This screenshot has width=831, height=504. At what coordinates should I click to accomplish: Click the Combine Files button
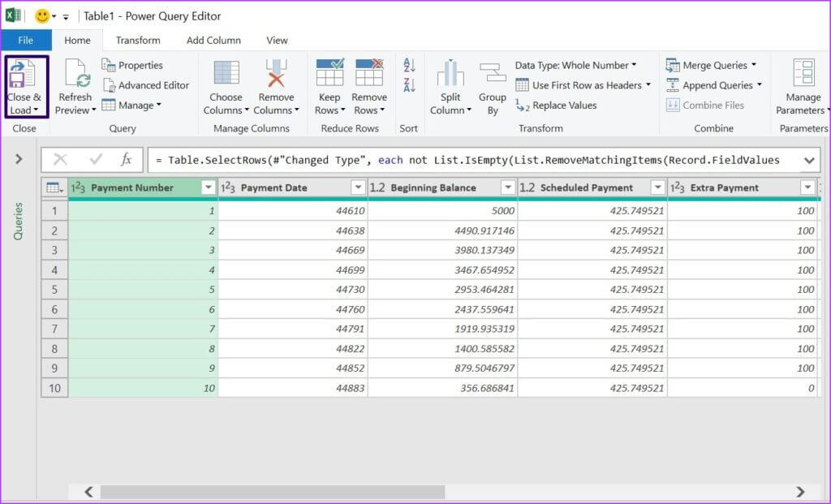click(x=705, y=105)
